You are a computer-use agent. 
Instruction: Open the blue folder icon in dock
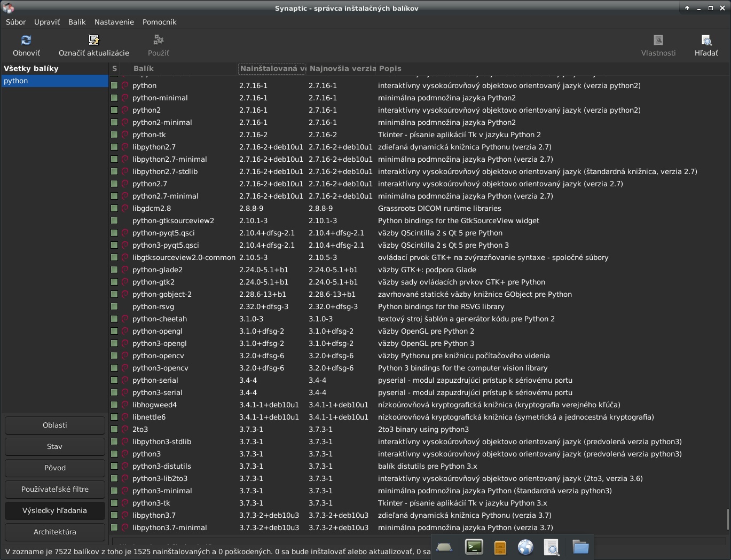580,547
